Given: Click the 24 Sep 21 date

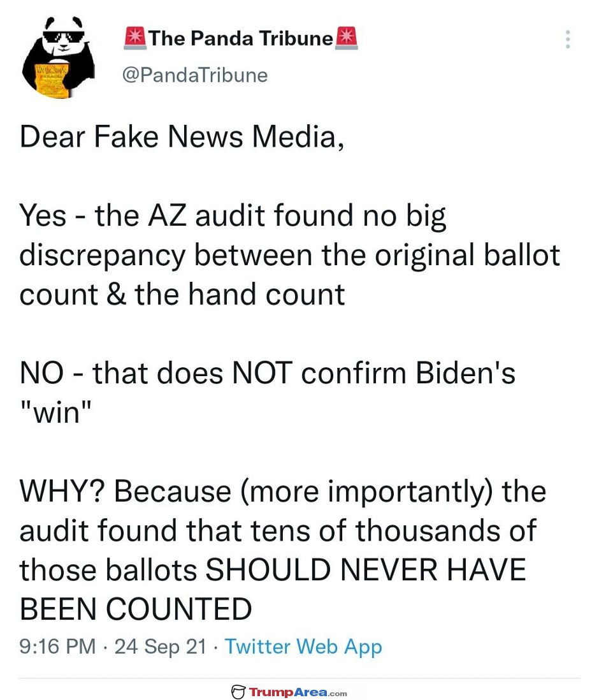Looking at the screenshot, I should click(161, 647).
